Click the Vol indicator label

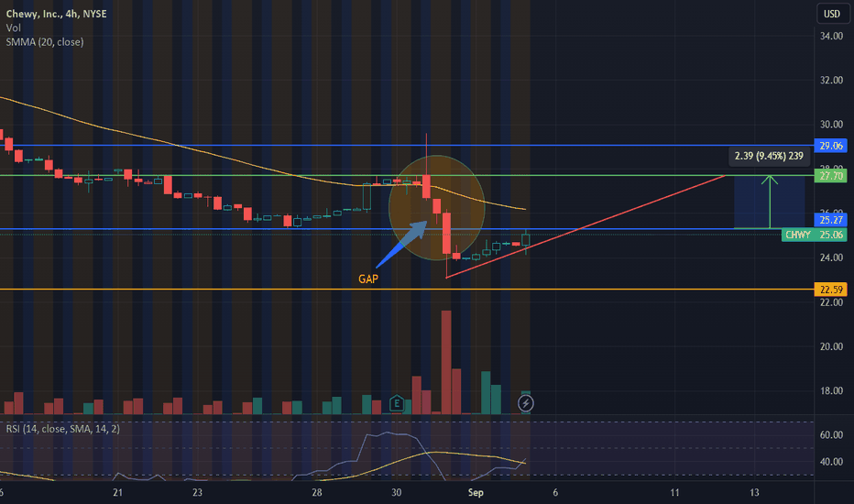click(x=13, y=27)
